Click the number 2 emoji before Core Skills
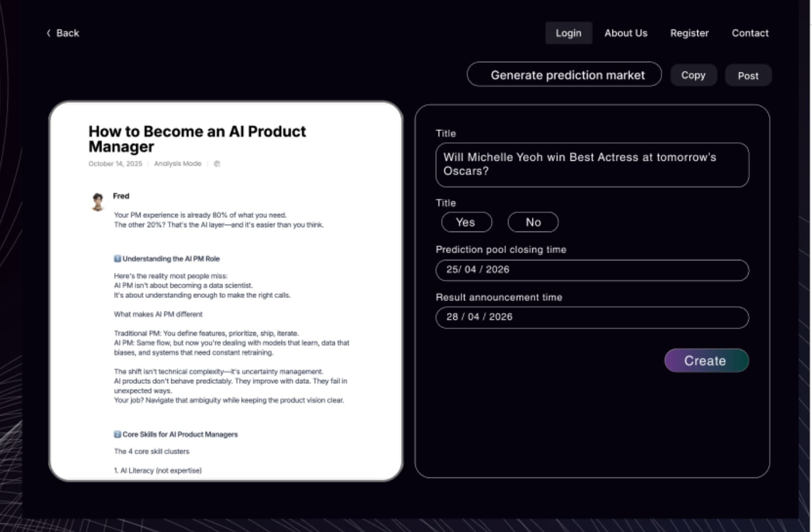Image resolution: width=812 pixels, height=532 pixels. [118, 434]
